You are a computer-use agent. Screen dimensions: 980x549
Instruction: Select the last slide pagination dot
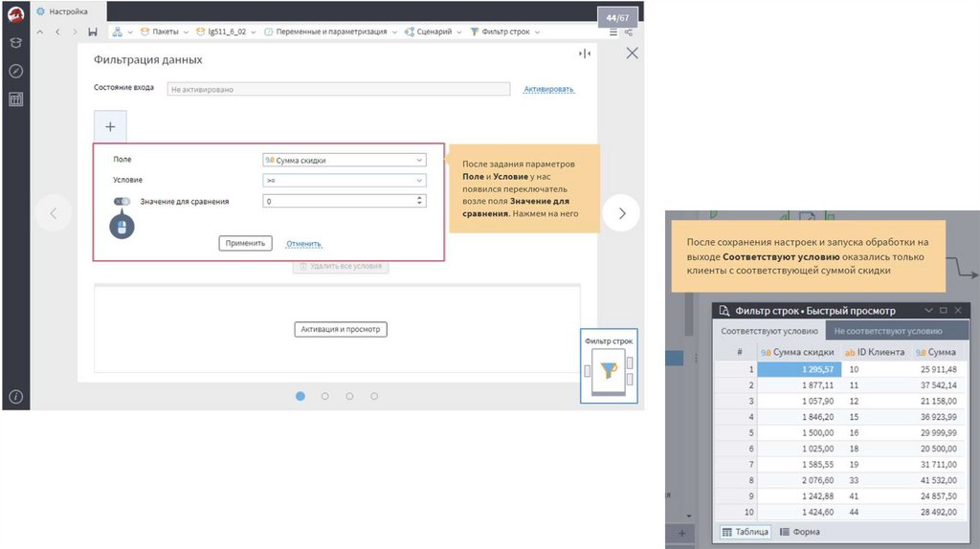pos(374,396)
